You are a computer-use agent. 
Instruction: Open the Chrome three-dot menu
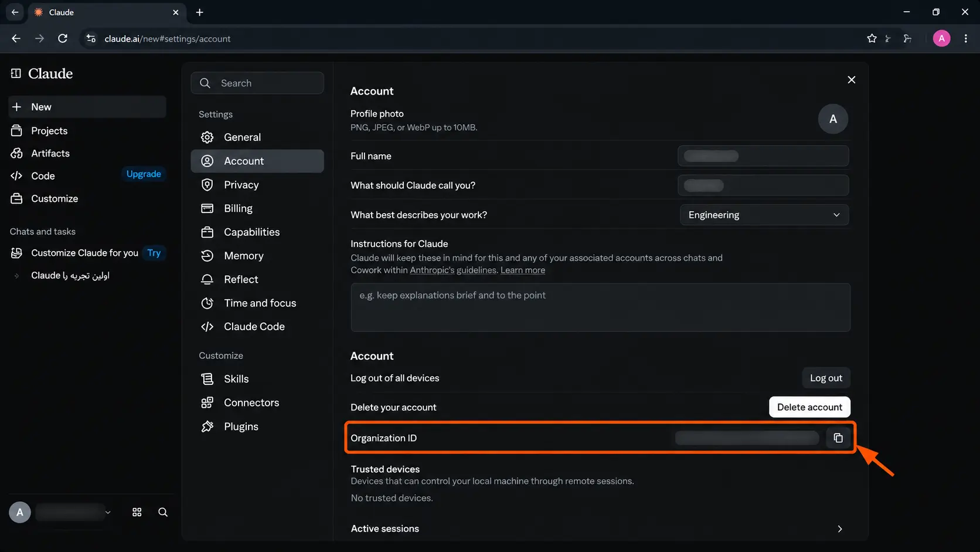pyautogui.click(x=966, y=39)
